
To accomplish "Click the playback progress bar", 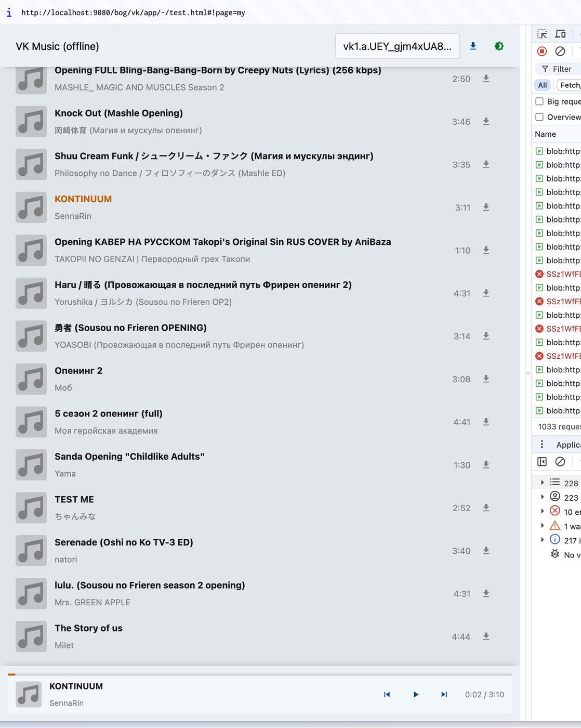I will click(260, 674).
